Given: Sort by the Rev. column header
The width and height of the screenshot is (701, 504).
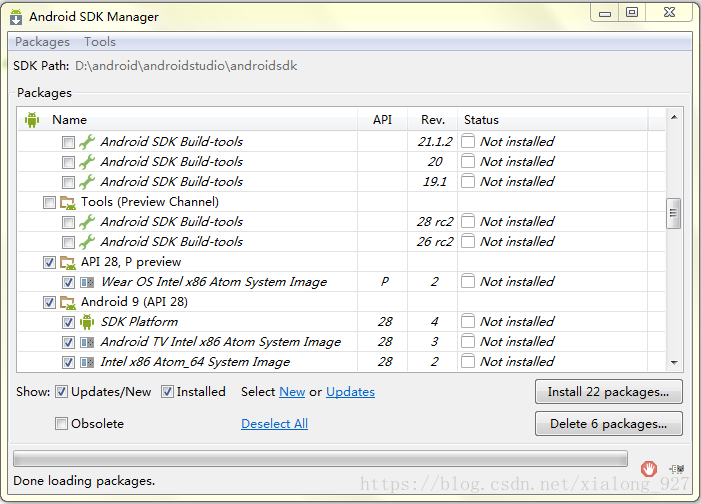Looking at the screenshot, I should 432,119.
